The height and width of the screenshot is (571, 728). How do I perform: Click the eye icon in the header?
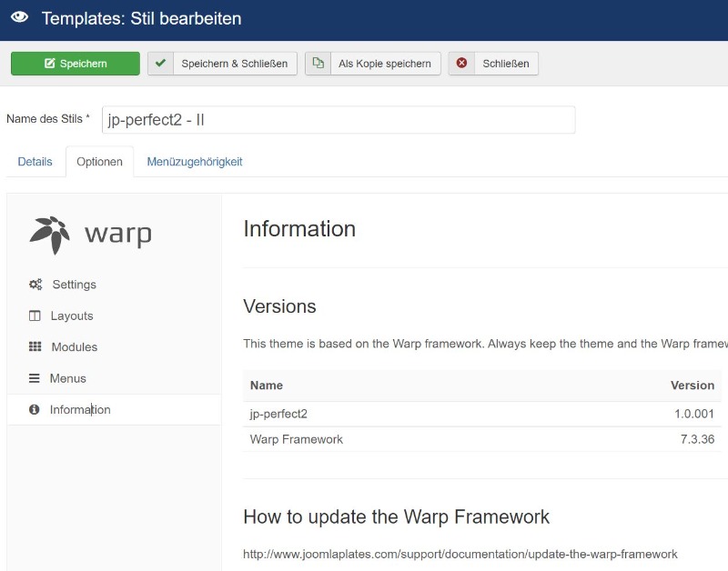point(19,17)
